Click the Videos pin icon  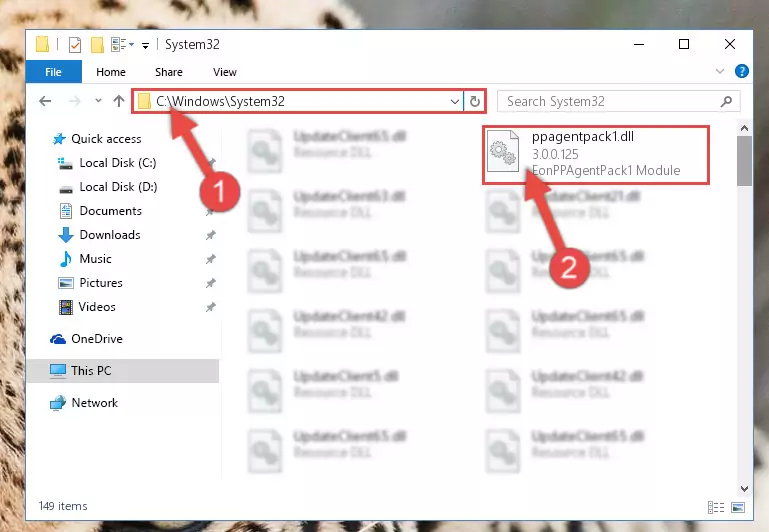click(210, 307)
